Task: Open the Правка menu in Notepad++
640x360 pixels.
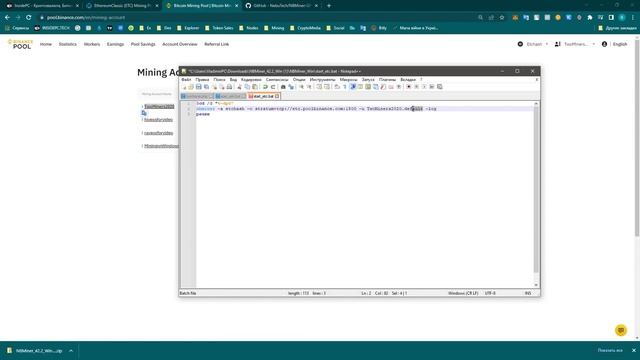Action: click(202, 80)
